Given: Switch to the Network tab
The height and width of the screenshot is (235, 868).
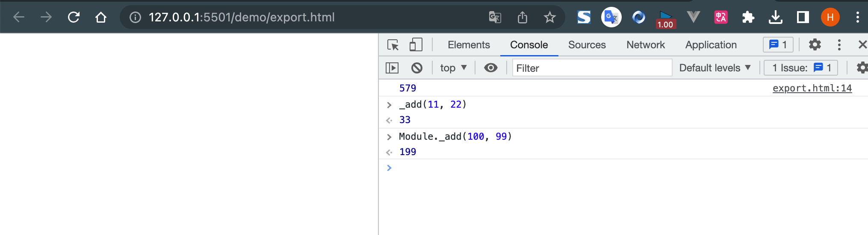Looking at the screenshot, I should coord(645,45).
